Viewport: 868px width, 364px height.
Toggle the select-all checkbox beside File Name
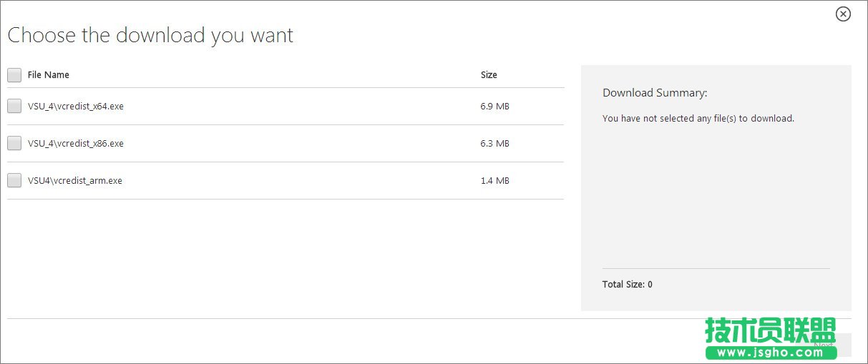[x=14, y=75]
